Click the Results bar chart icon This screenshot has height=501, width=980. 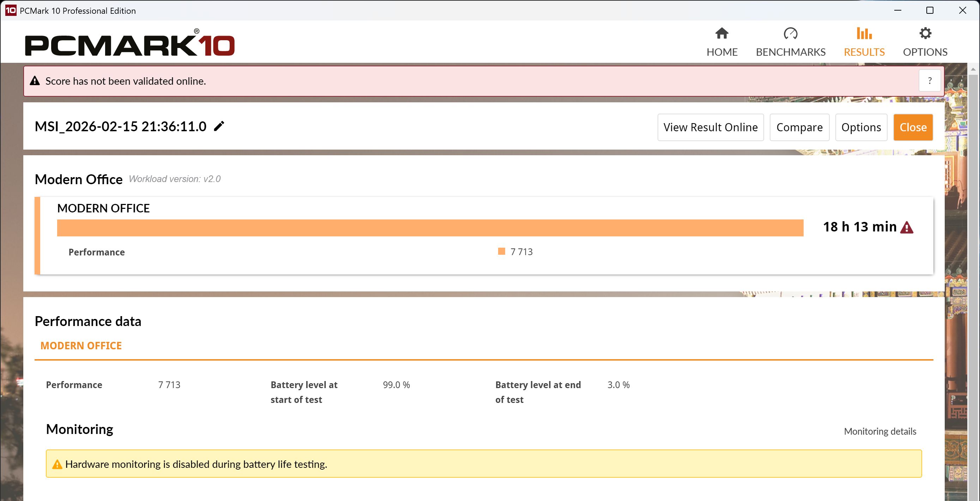tap(864, 34)
